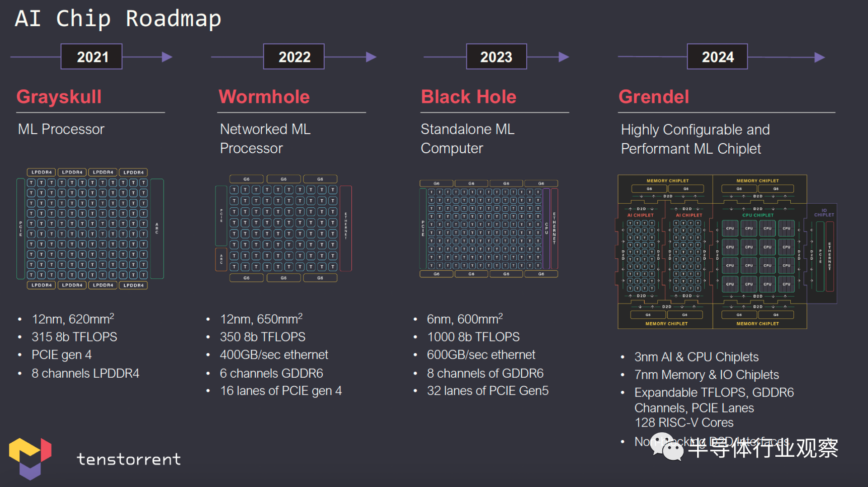Screen dimensions: 868x487
Task: Click '600GB/sec ethernet' bullet
Action: [481, 355]
